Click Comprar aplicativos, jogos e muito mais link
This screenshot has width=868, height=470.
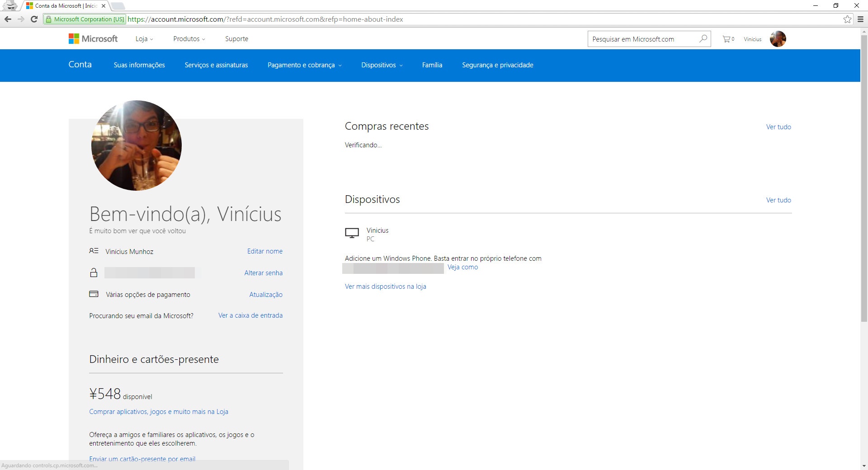point(159,412)
